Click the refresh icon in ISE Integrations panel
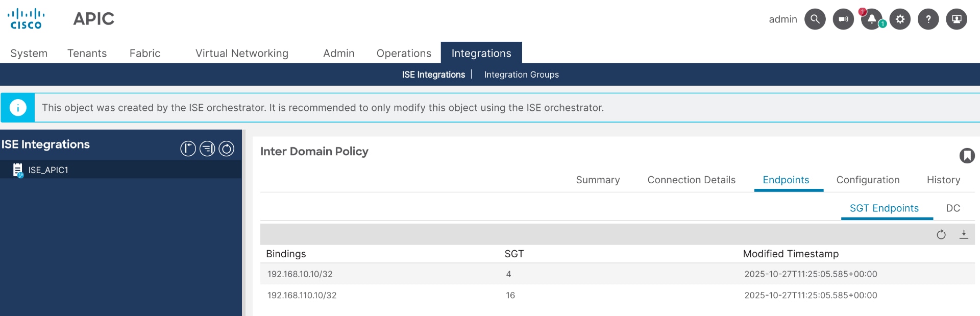980x316 pixels. [226, 149]
